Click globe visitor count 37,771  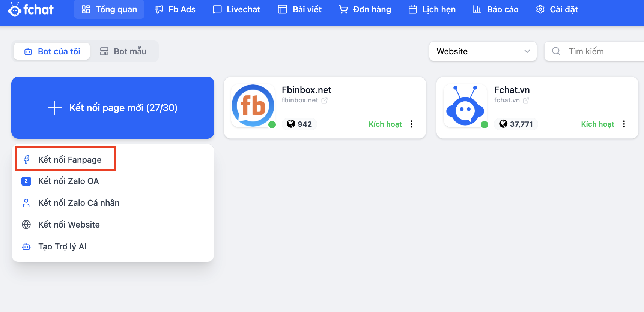(x=516, y=124)
